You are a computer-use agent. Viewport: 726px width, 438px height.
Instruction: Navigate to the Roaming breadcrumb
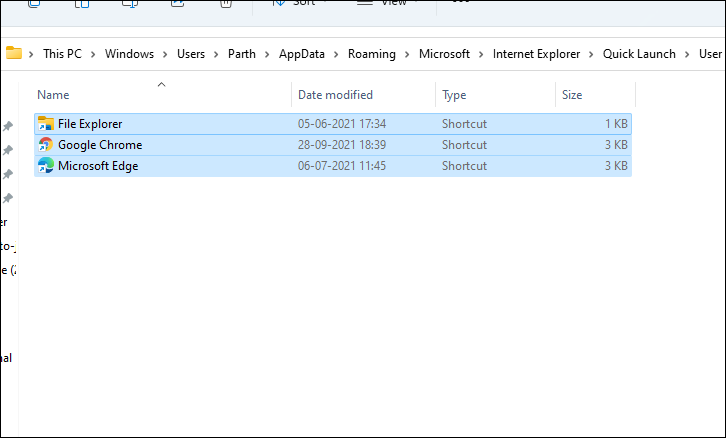[x=372, y=54]
